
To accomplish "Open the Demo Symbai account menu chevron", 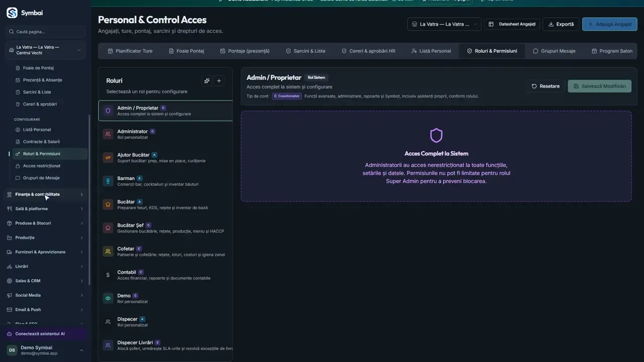I will pos(82,350).
